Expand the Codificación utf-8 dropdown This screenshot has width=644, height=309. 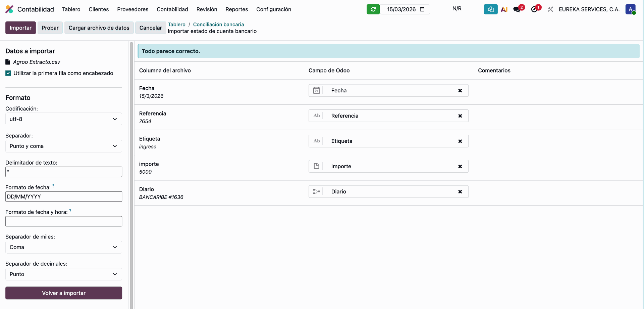tap(64, 119)
